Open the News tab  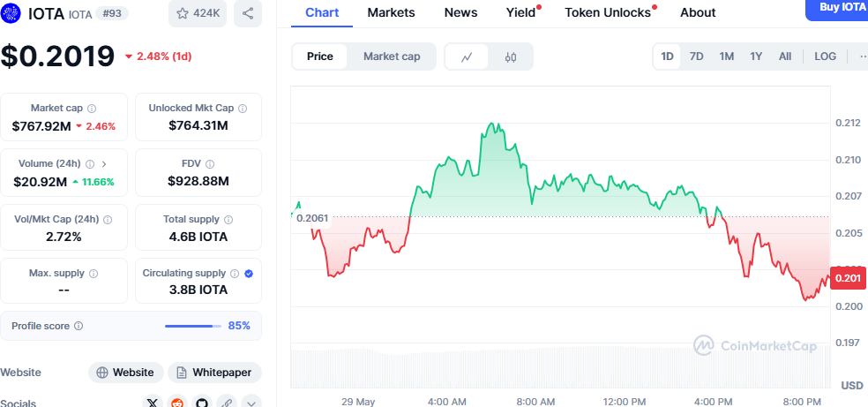pyautogui.click(x=460, y=12)
